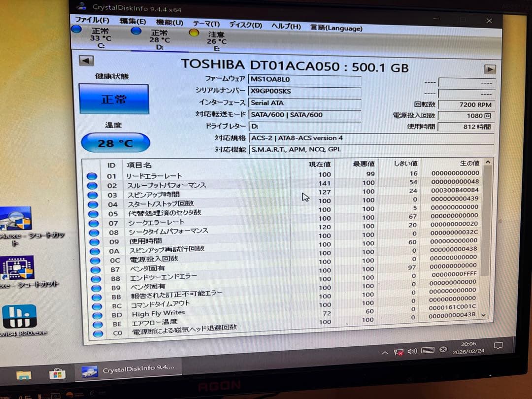This screenshot has height=399, width=532.
Task: Open the 言語(Language) menu
Action: point(336,28)
